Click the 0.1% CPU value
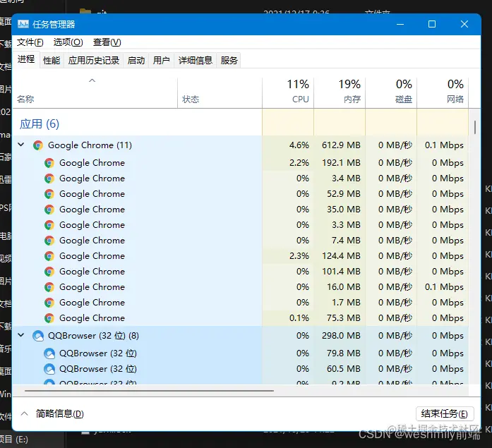Screen dimensions: 492x448 299,318
